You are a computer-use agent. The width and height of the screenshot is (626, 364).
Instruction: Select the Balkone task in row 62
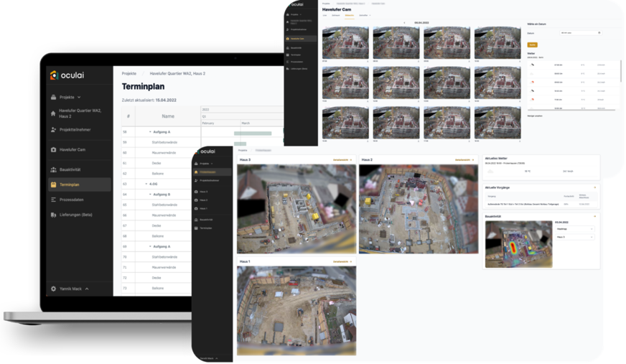[158, 174]
